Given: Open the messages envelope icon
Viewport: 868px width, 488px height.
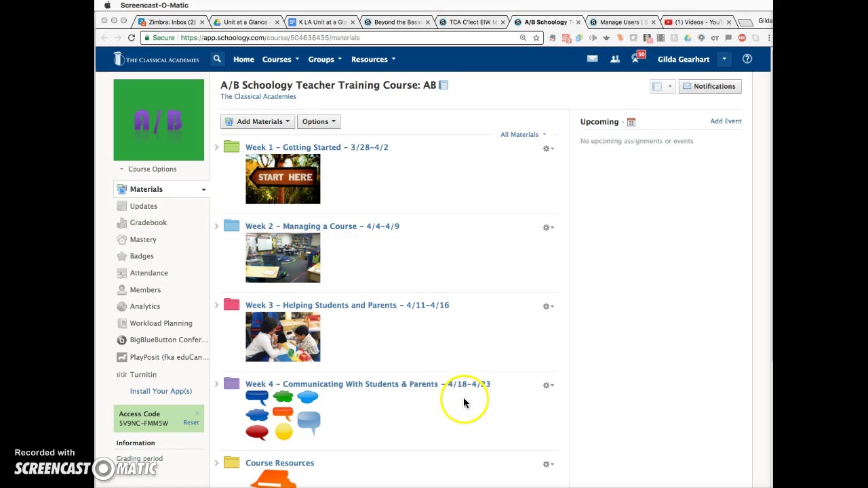Looking at the screenshot, I should point(592,59).
